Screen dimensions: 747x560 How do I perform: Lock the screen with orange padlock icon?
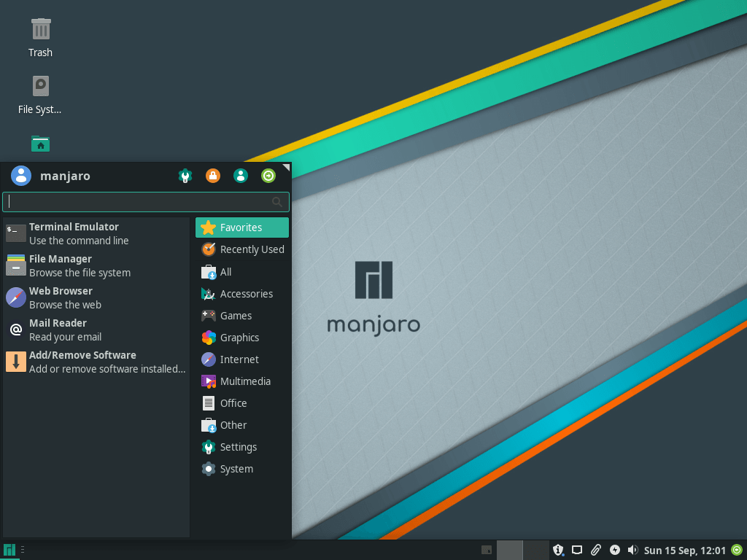pyautogui.click(x=213, y=176)
